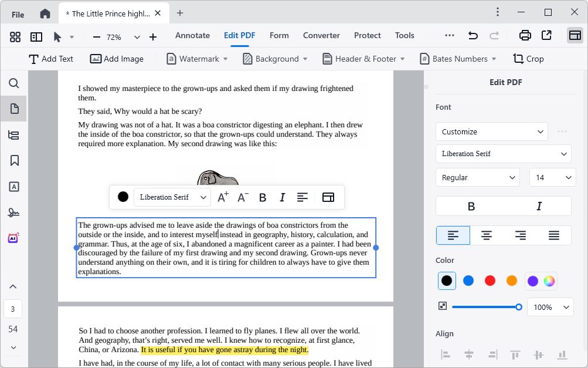The height and width of the screenshot is (368, 588).
Task: Open the Watermark dropdown menu
Action: click(196, 59)
